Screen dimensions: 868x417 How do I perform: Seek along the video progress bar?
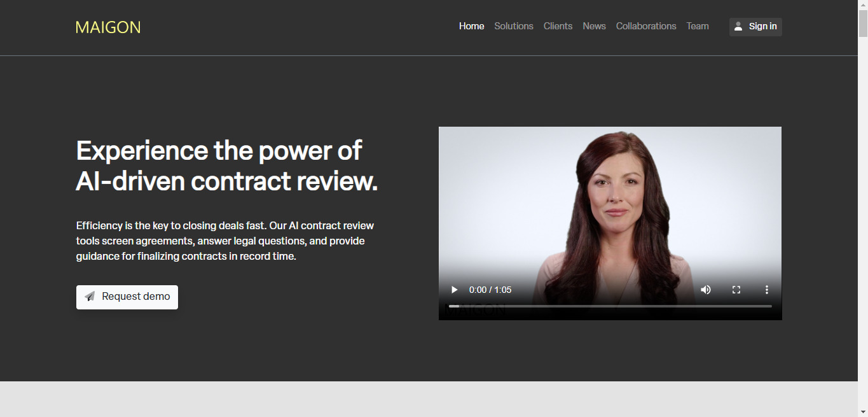pos(610,306)
